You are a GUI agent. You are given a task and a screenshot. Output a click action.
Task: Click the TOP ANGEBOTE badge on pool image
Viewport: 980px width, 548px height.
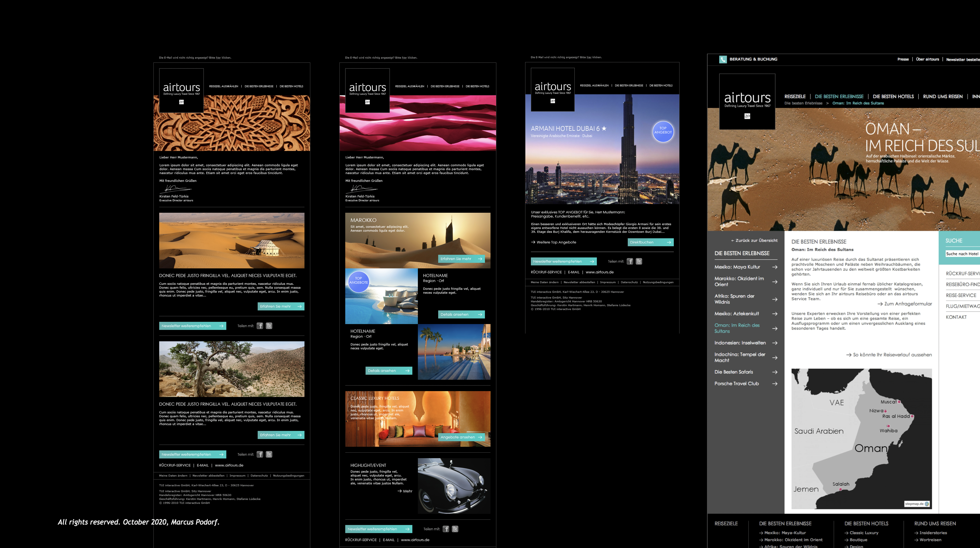coord(358,282)
